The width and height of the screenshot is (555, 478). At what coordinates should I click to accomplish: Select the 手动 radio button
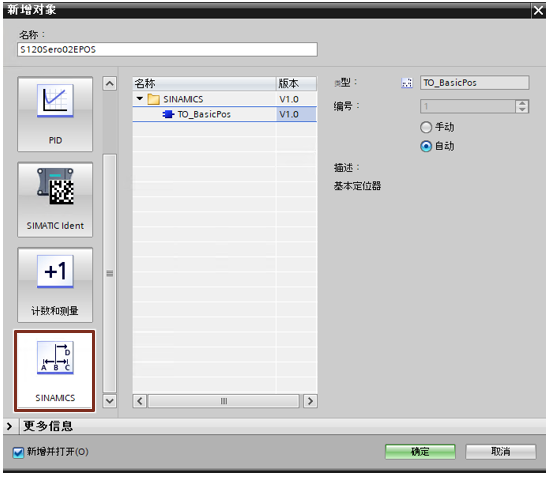click(x=426, y=127)
